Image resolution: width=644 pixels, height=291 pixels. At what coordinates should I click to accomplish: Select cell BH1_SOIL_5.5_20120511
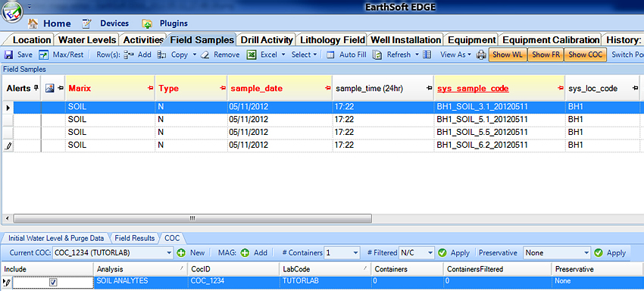(x=499, y=133)
